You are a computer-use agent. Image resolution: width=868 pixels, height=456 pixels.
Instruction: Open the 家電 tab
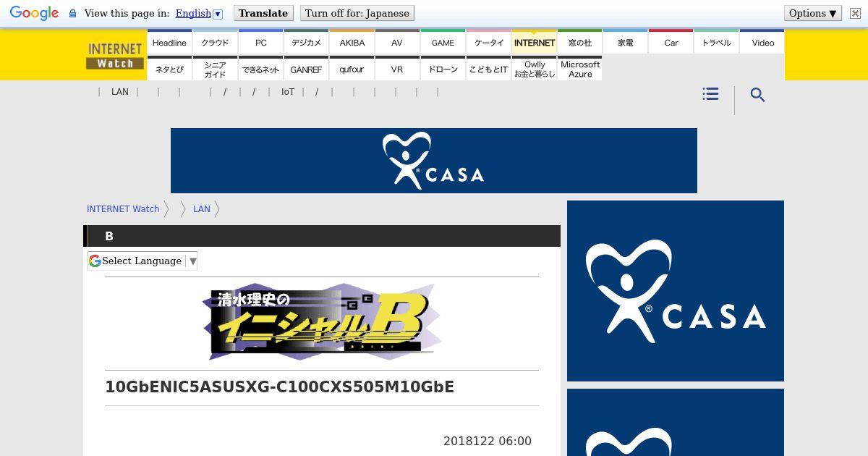click(626, 43)
